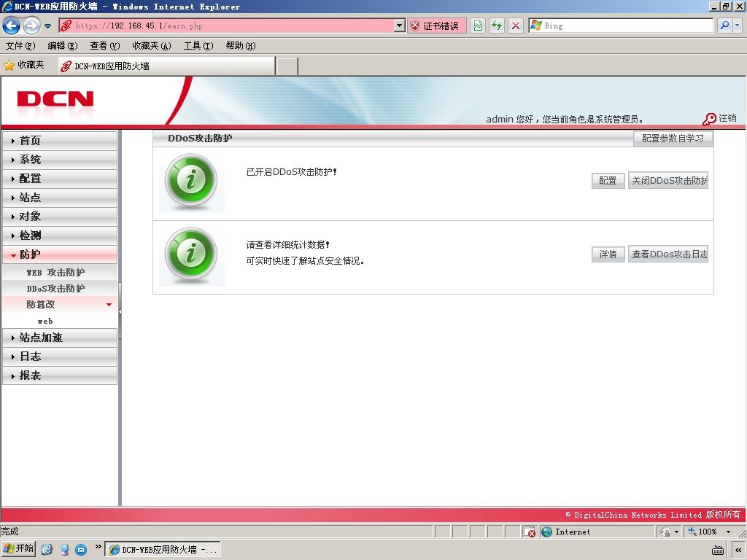Open a new blank tab
This screenshot has width=747, height=560.
click(x=287, y=66)
